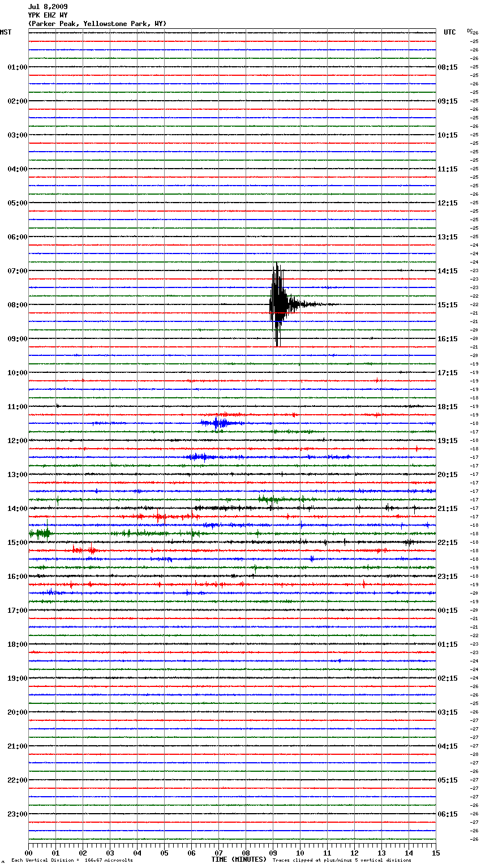Select the 04:00 MST time label
481x868 pixels.
[18, 169]
